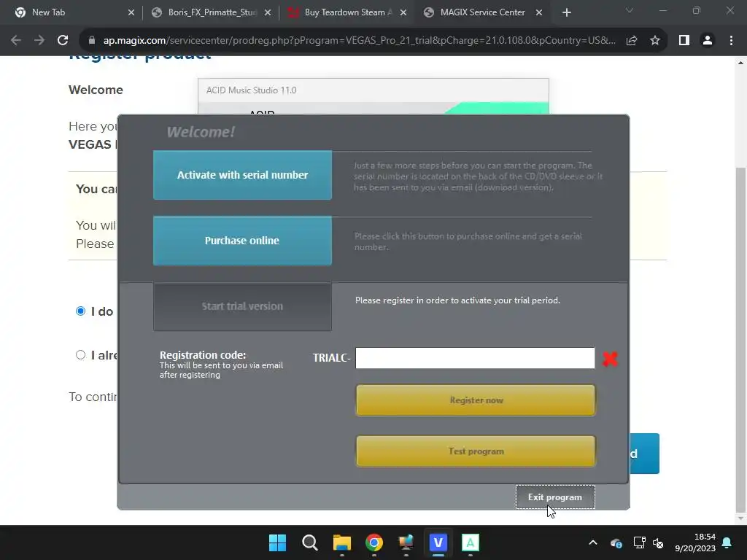This screenshot has width=747, height=560.
Task: Click the red X validation icon
Action: pos(610,359)
